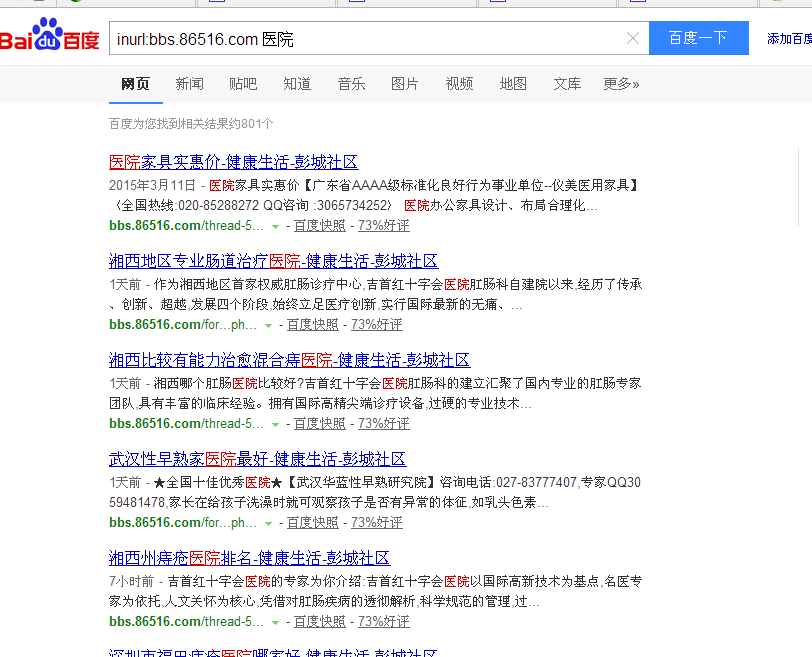The height and width of the screenshot is (657, 812).
Task: Open result 湘西地区专业肠道治疗医院
Action: click(273, 261)
